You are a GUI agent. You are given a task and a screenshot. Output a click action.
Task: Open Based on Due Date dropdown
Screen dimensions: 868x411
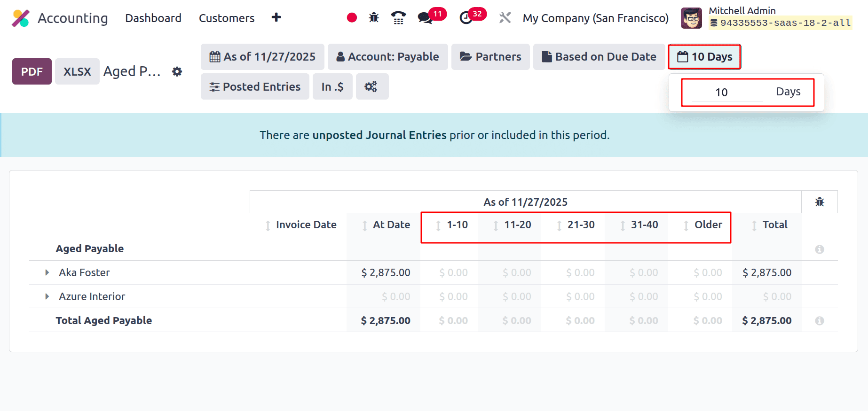click(x=599, y=57)
